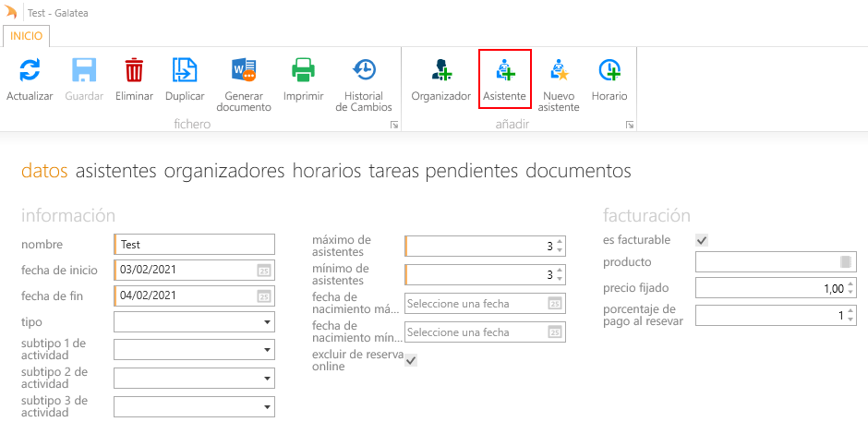Image resolution: width=868 pixels, height=434 pixels.
Task: Expand the 'tipo' dropdown
Action: coord(267,322)
